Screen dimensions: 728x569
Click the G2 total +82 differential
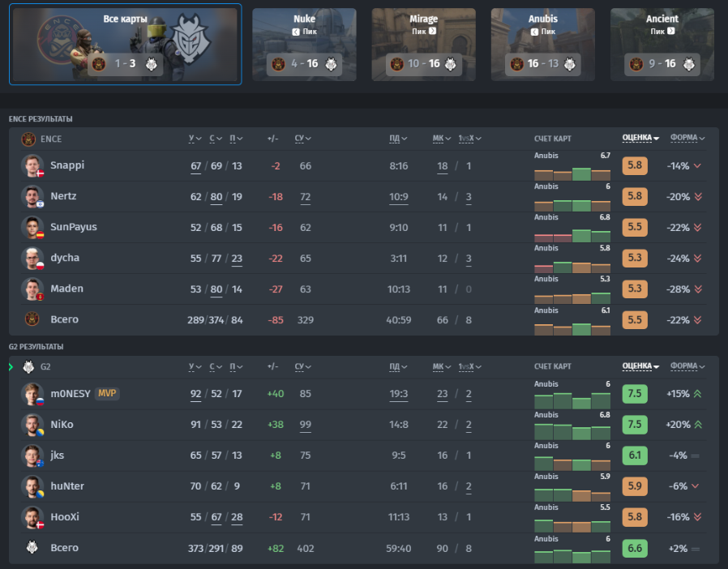(x=276, y=549)
